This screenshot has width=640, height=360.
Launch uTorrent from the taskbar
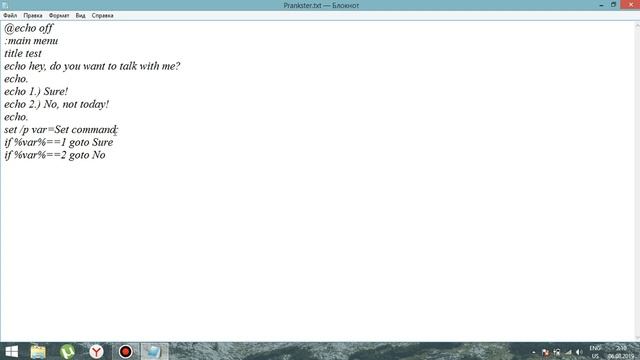[x=67, y=351]
